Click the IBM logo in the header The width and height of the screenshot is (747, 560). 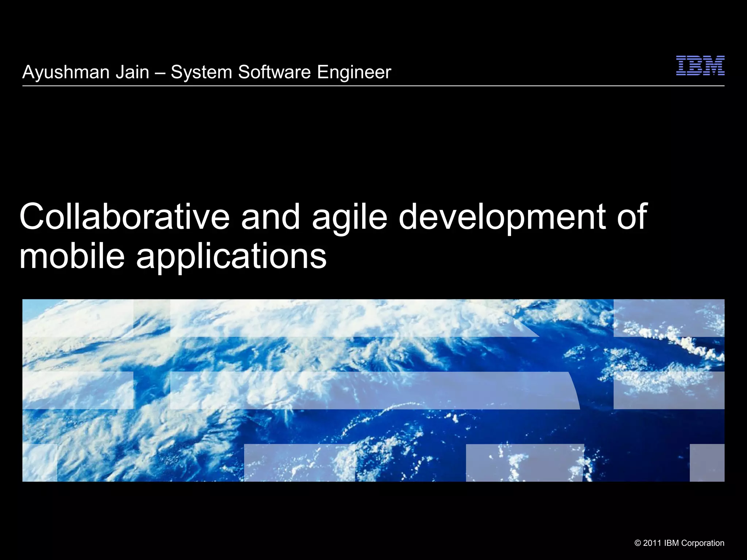(x=700, y=66)
